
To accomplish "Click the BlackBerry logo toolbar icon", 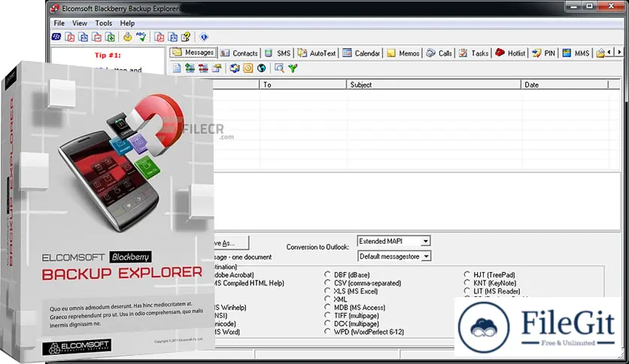I will [x=56, y=38].
